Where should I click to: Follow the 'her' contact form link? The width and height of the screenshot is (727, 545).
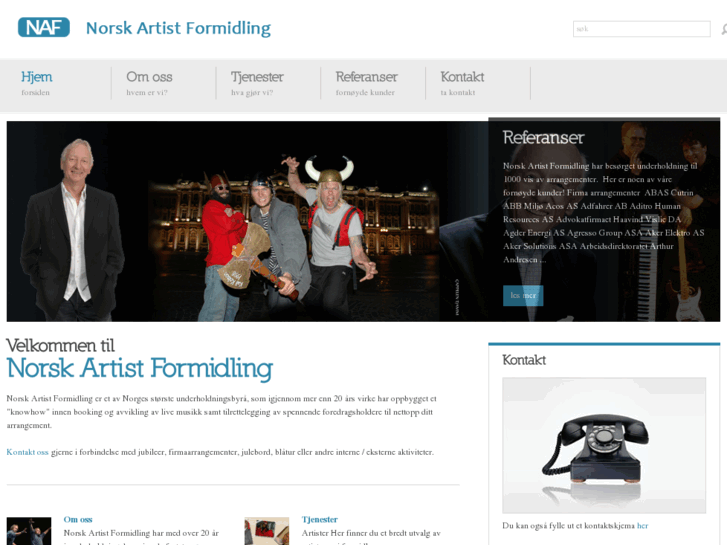pos(643,526)
